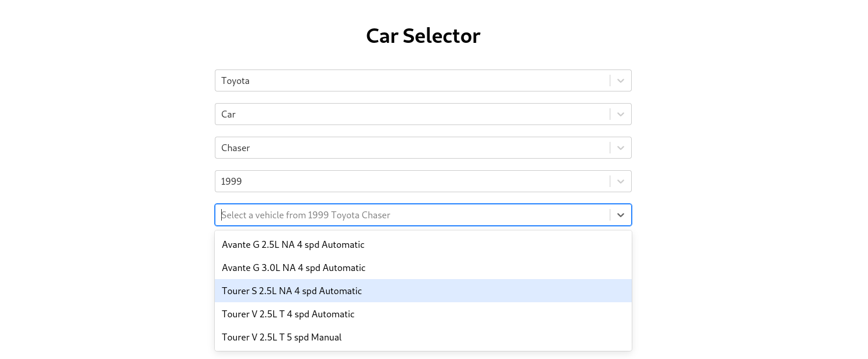Click the selected 'Toyota' value text
Viewport: 868px width, 359px height.
pyautogui.click(x=235, y=80)
